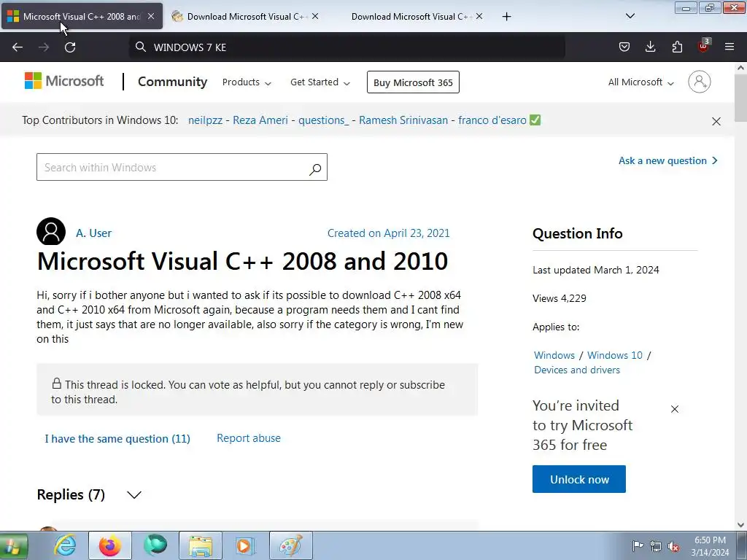The height and width of the screenshot is (560, 747).
Task: Open contributor questions_ profile
Action: (x=323, y=120)
